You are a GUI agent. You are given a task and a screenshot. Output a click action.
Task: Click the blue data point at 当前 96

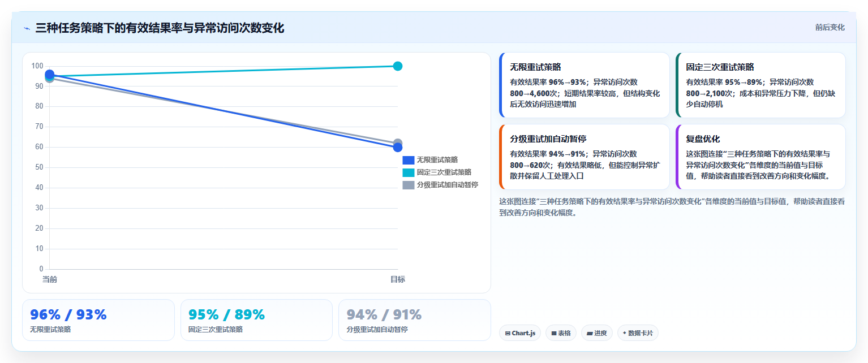tap(49, 74)
